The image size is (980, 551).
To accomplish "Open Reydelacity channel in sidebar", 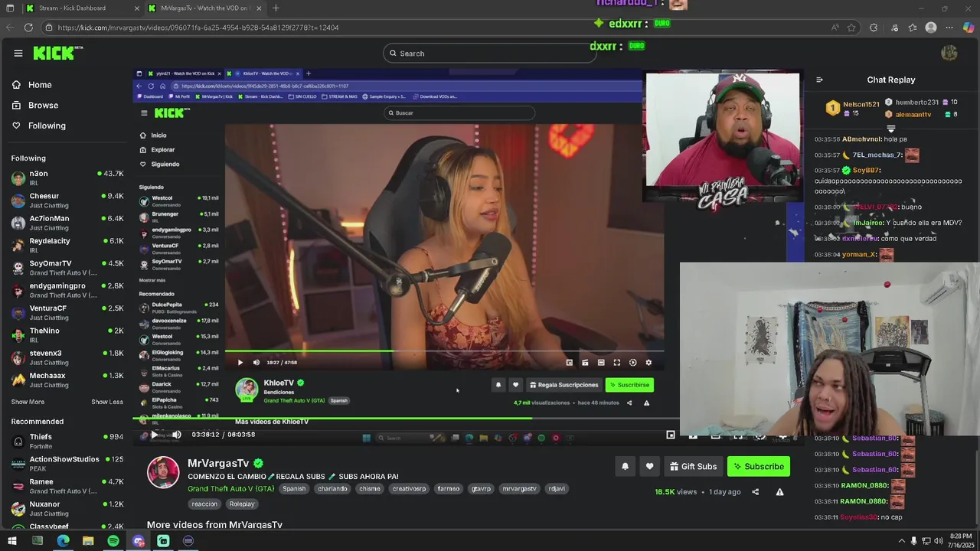I will (67, 245).
